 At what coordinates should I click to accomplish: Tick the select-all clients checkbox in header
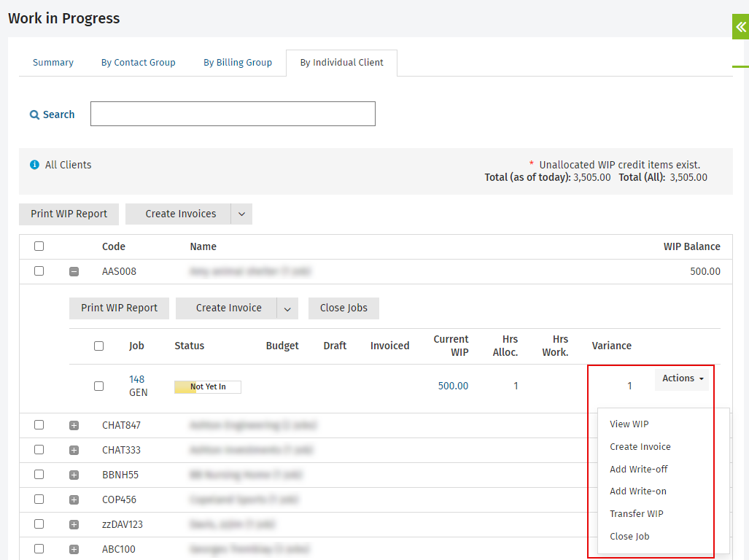click(39, 246)
